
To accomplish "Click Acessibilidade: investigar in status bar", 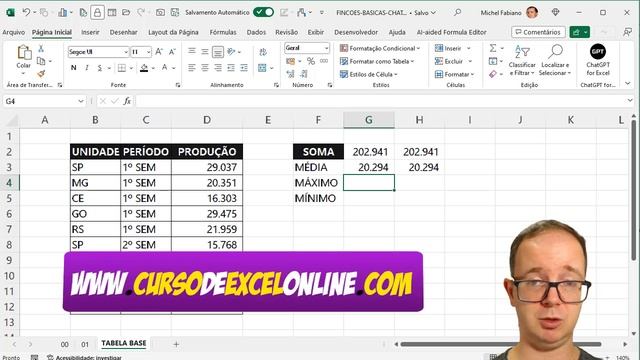I will (x=84, y=357).
